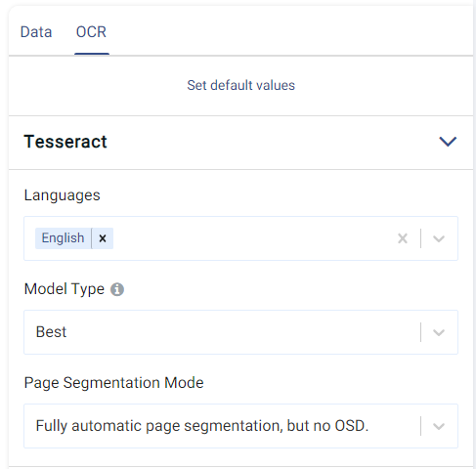The height and width of the screenshot is (469, 476).
Task: Switch to the Data tab
Action: (x=36, y=32)
